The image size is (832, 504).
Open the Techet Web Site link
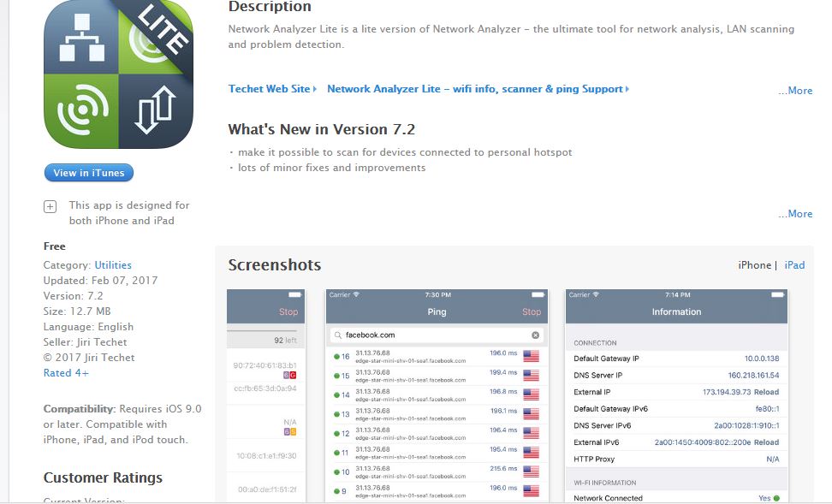pos(270,89)
